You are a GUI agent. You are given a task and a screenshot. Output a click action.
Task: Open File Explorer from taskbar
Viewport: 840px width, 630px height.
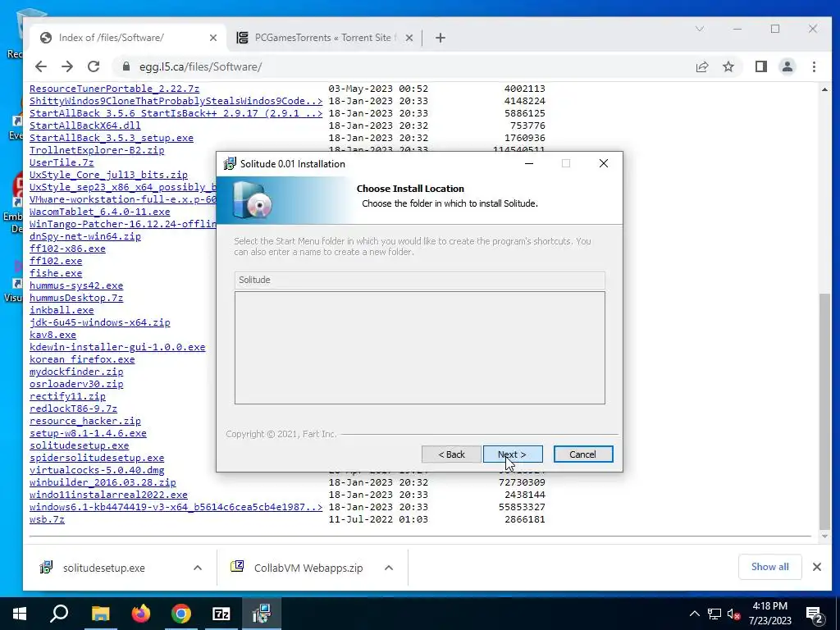coord(100,614)
